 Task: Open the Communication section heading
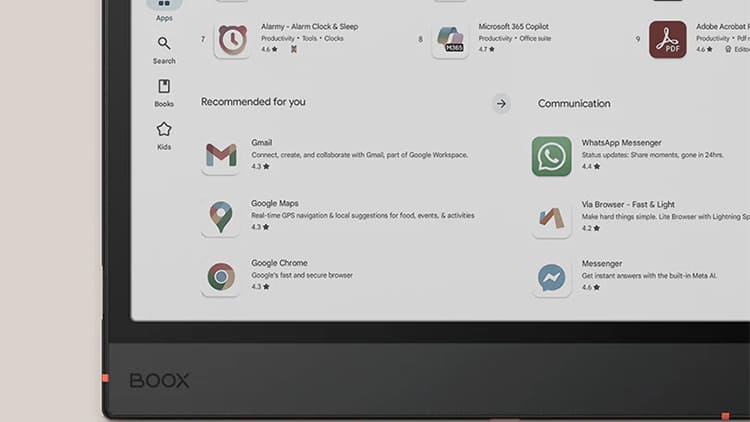point(574,103)
